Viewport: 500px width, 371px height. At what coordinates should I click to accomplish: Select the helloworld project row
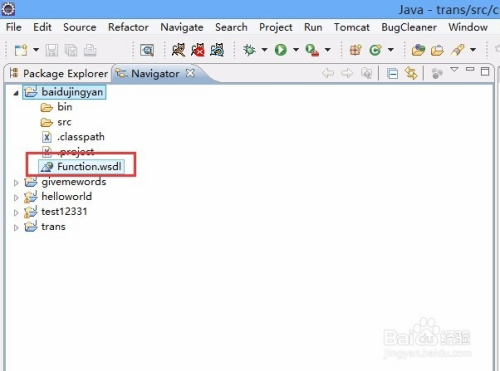tap(58, 197)
